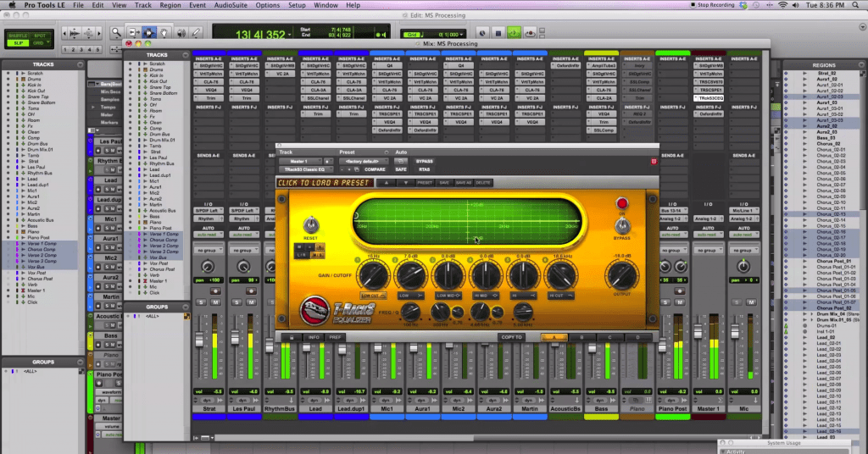Click previous preset up arrow in T-RackS
Screen dimensions: 868x454
tap(387, 182)
